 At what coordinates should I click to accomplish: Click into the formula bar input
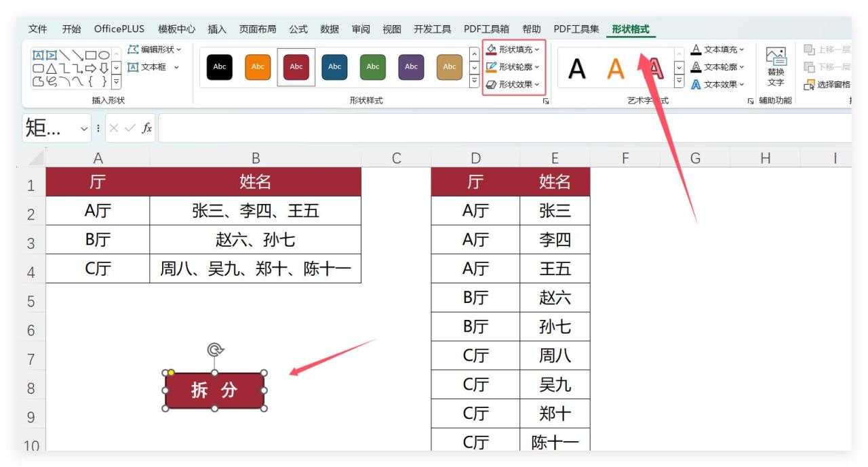click(505, 128)
